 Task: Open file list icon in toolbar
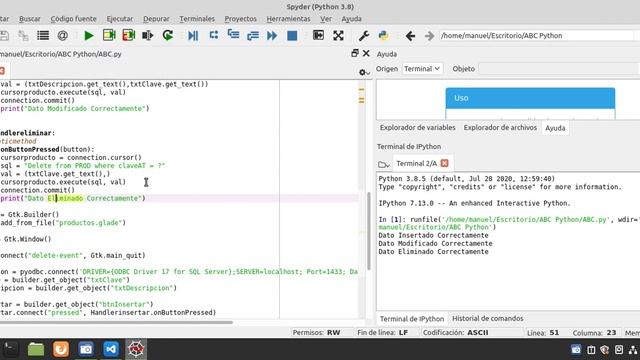coord(43,36)
